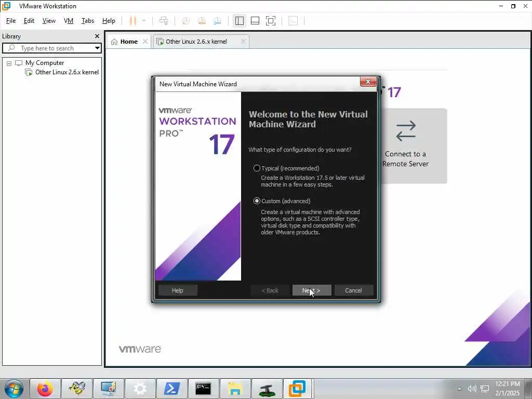Toggle the Show Library sidebar icon

239,21
